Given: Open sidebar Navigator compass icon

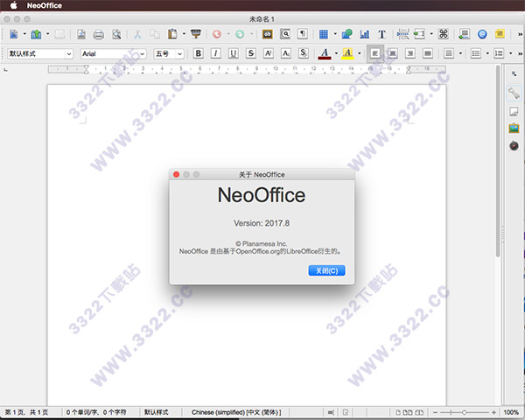Looking at the screenshot, I should click(514, 146).
